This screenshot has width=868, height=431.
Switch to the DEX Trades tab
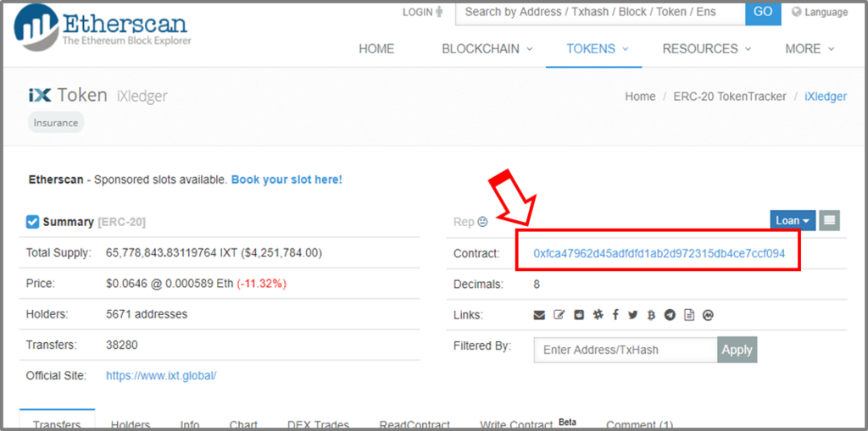pyautogui.click(x=319, y=424)
